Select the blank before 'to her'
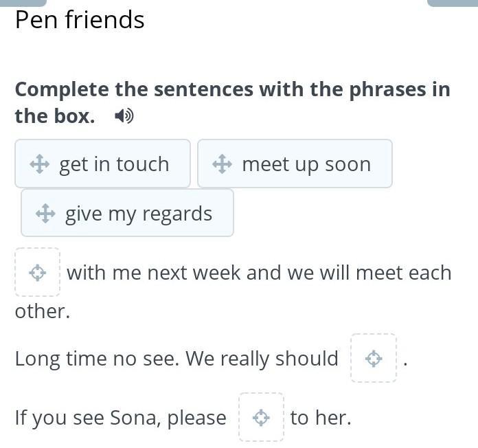Screen dimensions: 478x448 [261, 417]
